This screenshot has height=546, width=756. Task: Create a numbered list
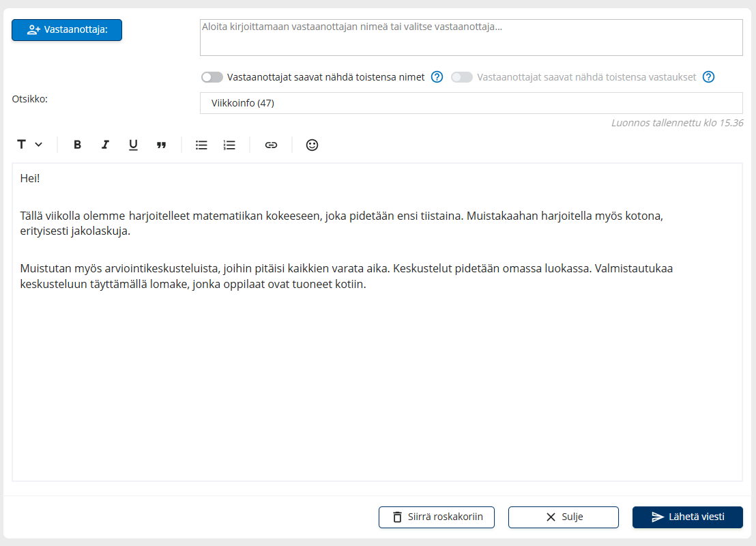229,145
